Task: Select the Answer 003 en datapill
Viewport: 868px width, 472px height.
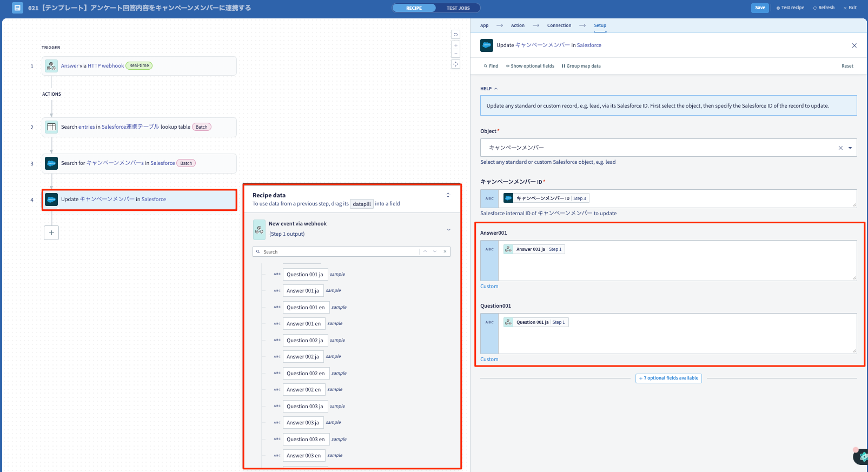Action: click(304, 456)
